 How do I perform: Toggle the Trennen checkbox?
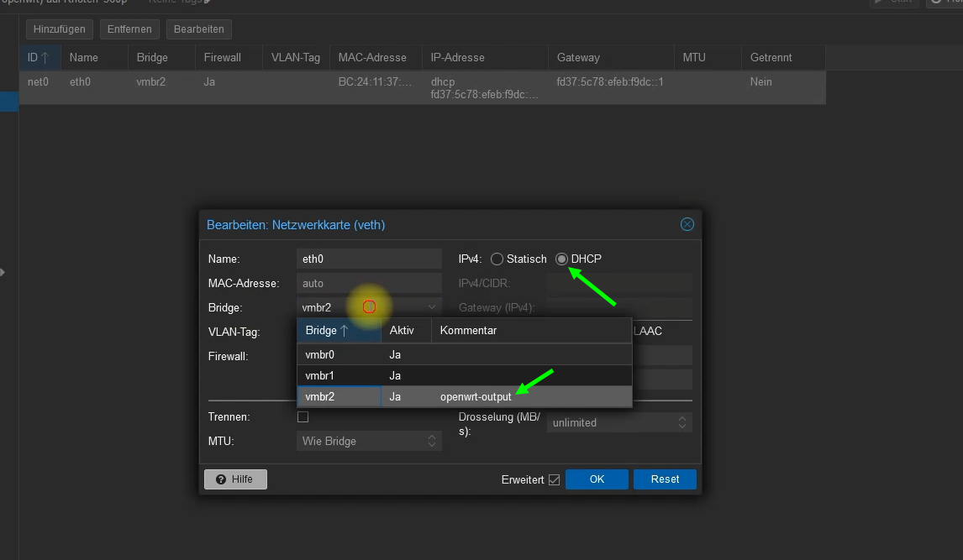coord(303,417)
